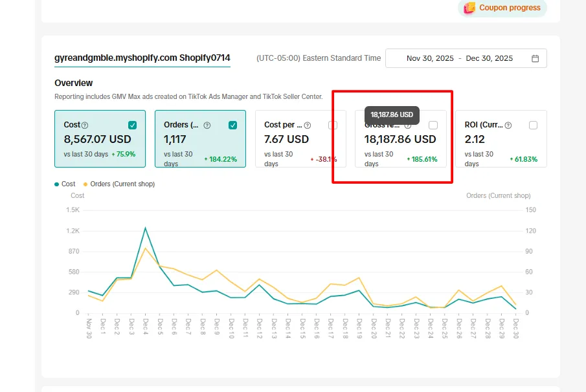Click the help icon on Gross revenue card
The image size is (586, 392).
pos(408,126)
